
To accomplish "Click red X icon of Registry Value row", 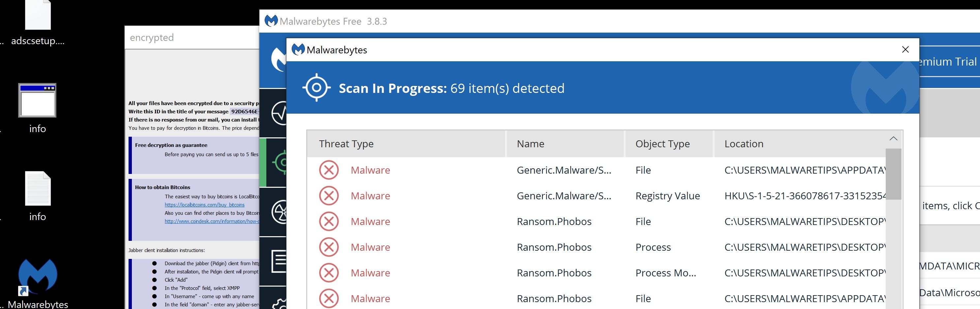I will pos(329,196).
